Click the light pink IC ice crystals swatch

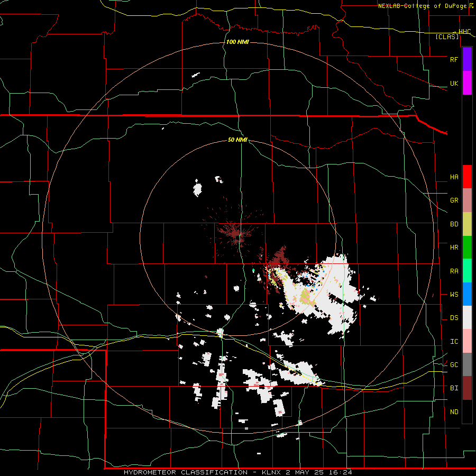[x=467, y=341]
